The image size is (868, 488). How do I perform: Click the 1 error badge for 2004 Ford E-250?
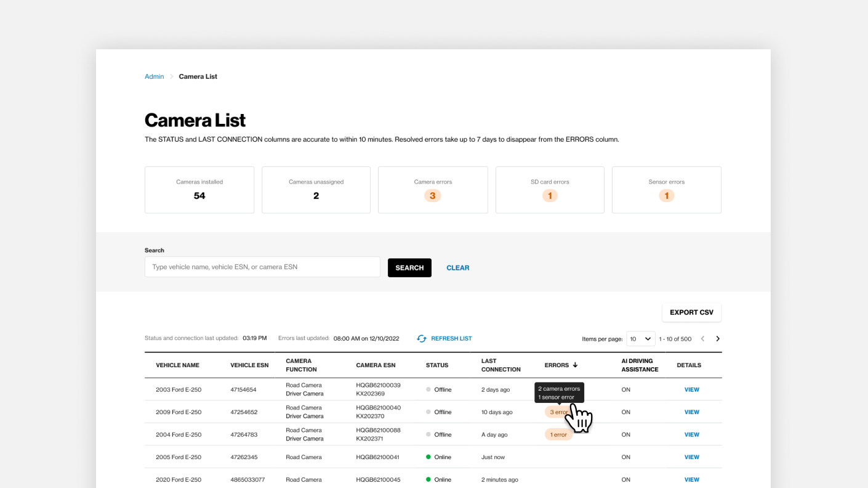[x=558, y=434]
